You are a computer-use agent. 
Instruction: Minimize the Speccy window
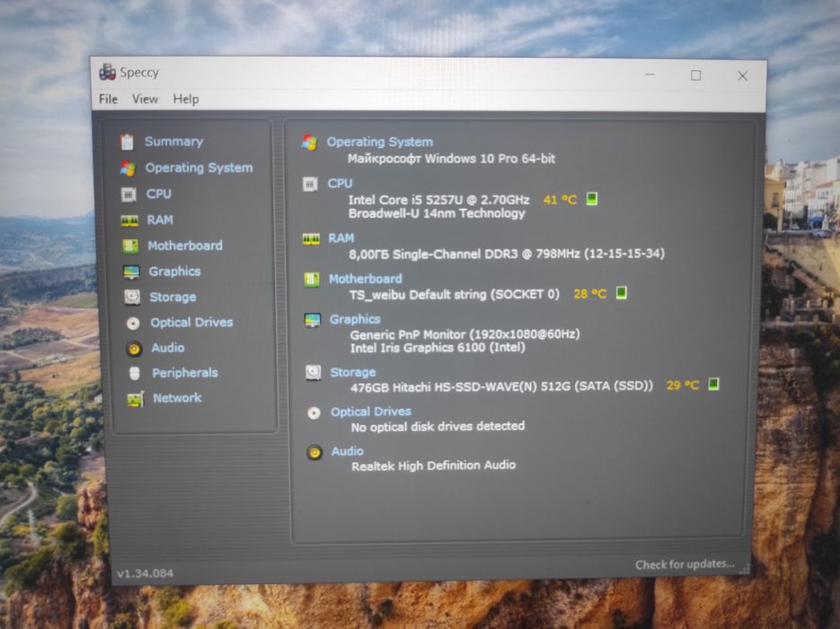pos(650,75)
